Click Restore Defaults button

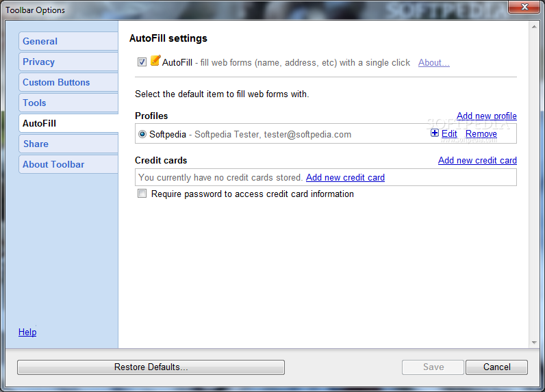[151, 367]
